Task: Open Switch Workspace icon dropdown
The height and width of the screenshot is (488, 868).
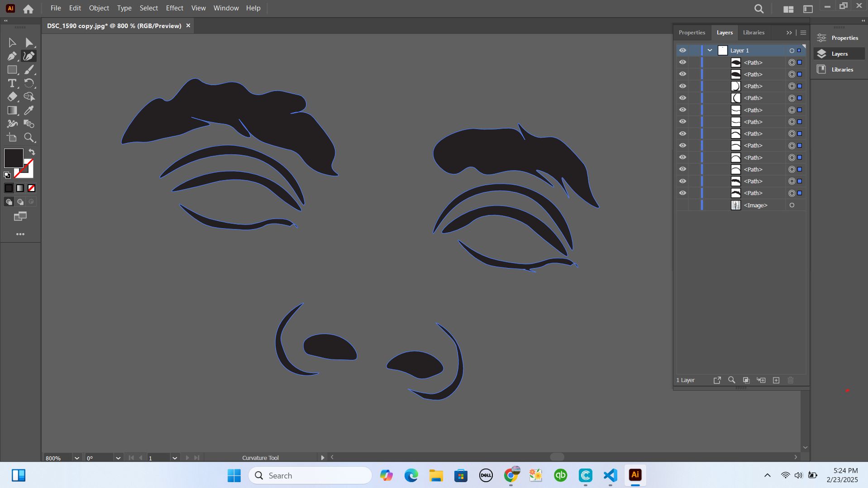Action: coord(808,9)
